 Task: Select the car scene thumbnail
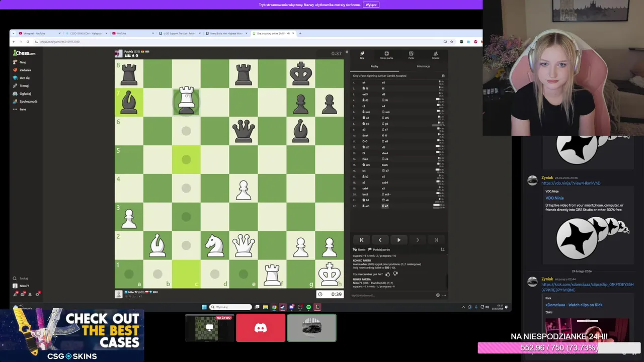click(311, 328)
